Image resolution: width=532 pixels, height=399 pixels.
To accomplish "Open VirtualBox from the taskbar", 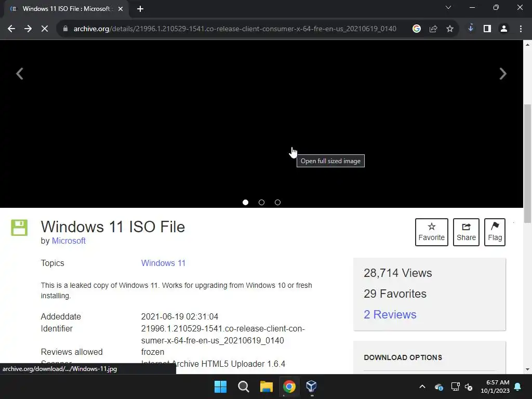I will pyautogui.click(x=312, y=387).
